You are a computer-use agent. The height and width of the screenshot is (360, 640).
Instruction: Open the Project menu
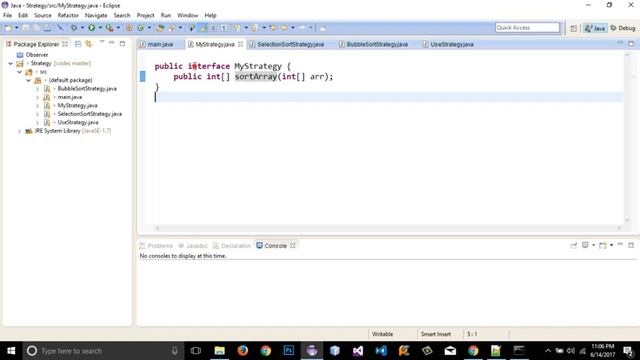point(145,16)
